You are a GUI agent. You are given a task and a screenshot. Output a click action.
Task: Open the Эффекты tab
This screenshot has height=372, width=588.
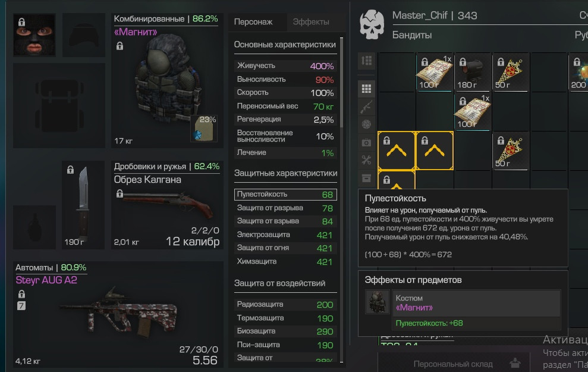click(x=311, y=22)
